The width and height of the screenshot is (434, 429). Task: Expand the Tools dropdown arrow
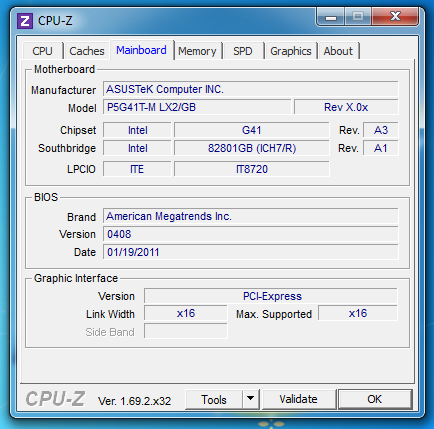tap(251, 399)
